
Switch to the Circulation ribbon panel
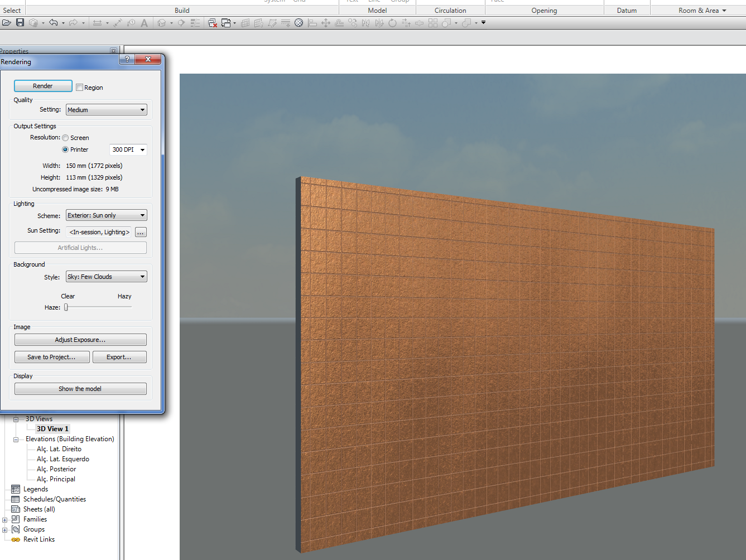pyautogui.click(x=450, y=10)
